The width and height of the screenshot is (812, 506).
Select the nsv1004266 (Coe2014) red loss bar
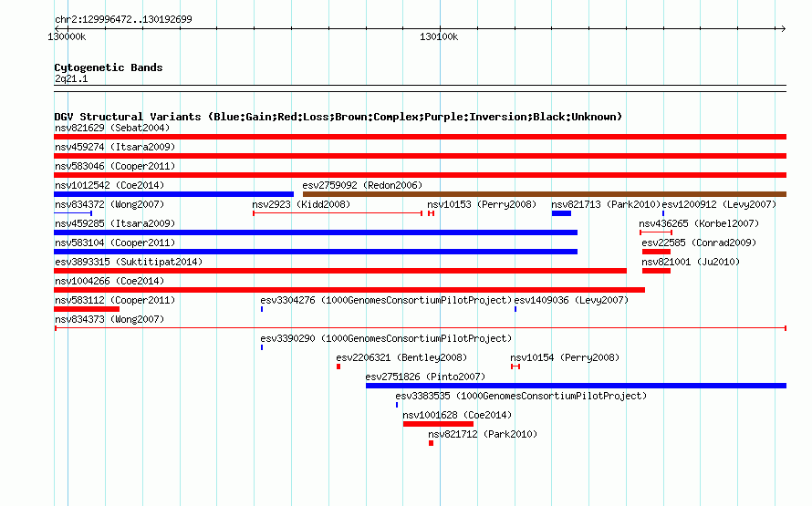click(x=349, y=290)
